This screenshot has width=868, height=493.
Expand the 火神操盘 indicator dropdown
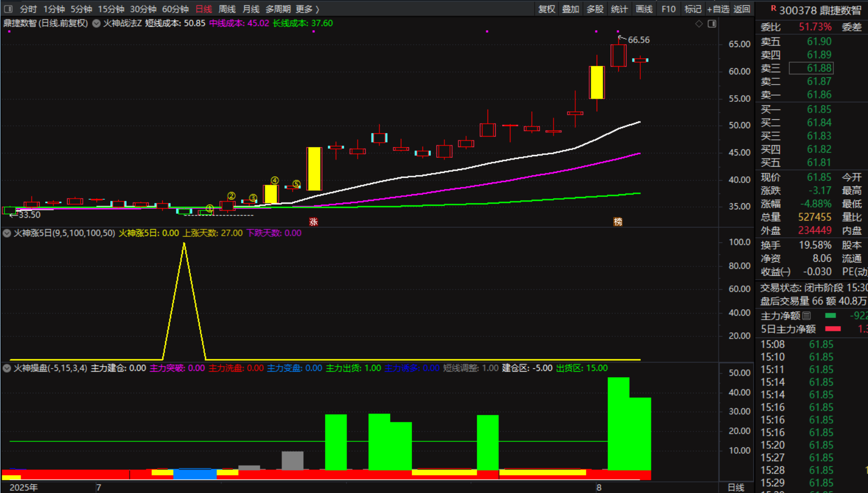coord(7,368)
